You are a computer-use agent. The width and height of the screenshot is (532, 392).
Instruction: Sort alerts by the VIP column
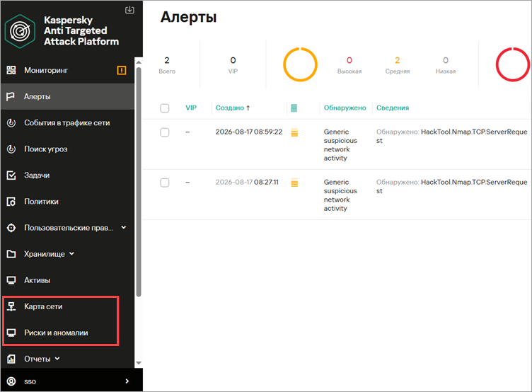(191, 108)
